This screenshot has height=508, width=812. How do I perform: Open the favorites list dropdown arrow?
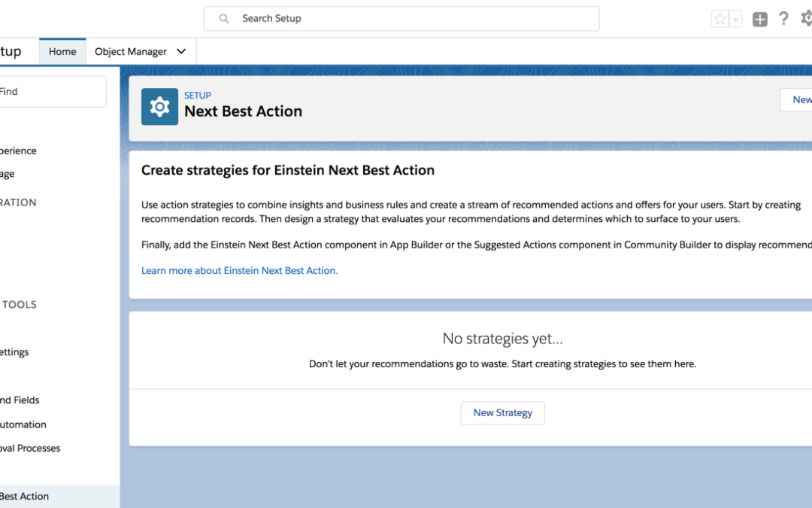736,20
